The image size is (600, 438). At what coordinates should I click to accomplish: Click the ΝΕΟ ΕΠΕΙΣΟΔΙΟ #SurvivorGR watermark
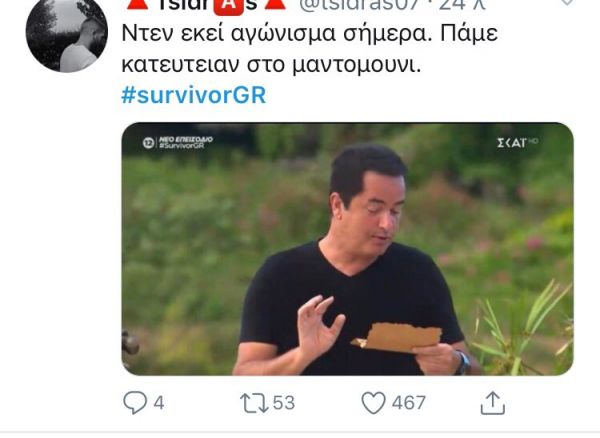tap(178, 142)
